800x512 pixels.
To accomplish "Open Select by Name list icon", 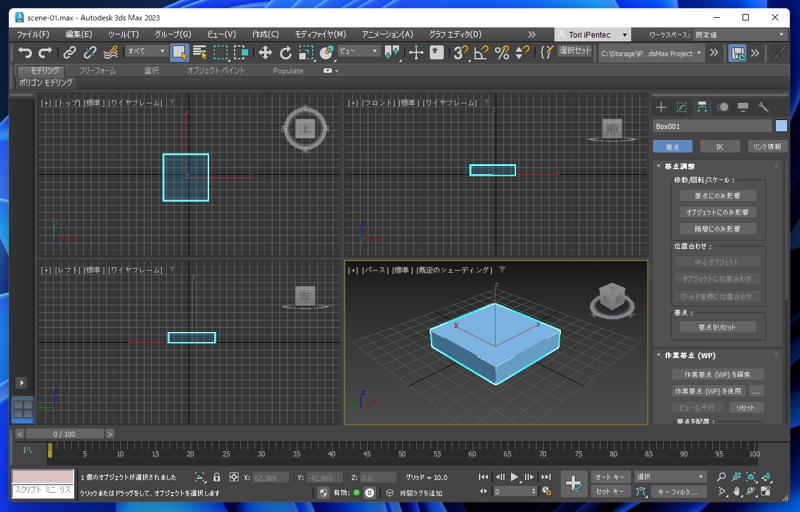I will pyautogui.click(x=199, y=52).
